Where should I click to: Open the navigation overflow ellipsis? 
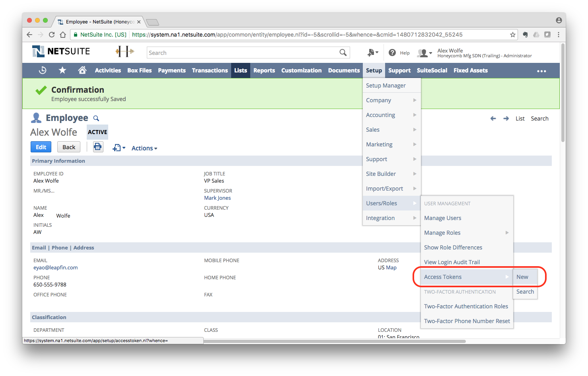coord(541,71)
